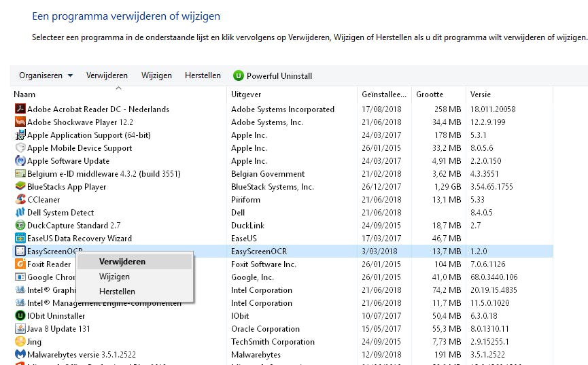Image resolution: width=588 pixels, height=365 pixels.
Task: Sort by the Versie column header
Action: point(509,94)
